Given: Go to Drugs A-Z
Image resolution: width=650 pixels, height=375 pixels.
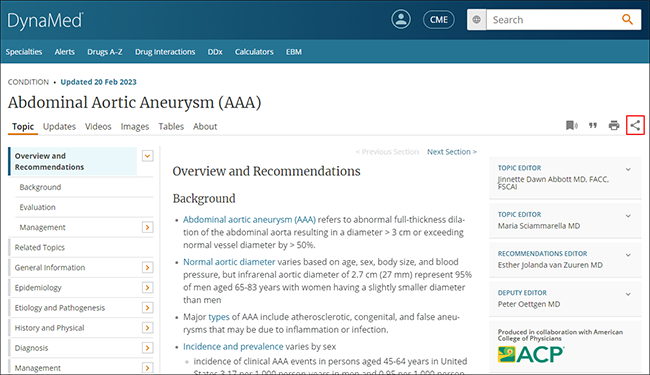Looking at the screenshot, I should click(104, 52).
